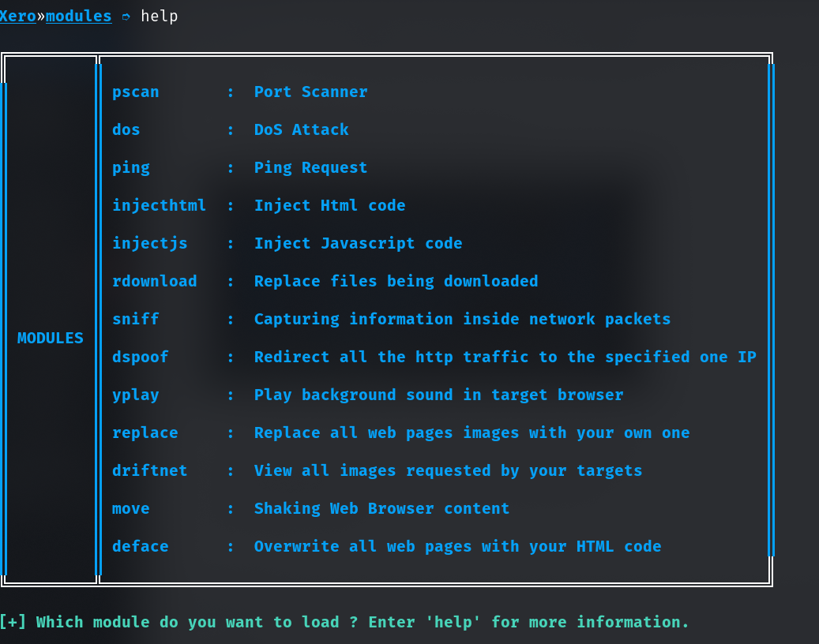Click the 'Port Scanner' description text
819x644 pixels.
coord(310,92)
